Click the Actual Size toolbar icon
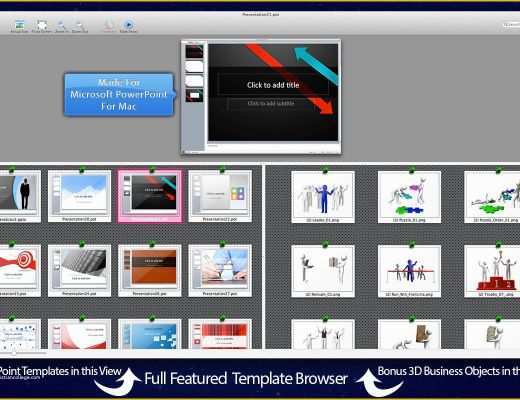The height and width of the screenshot is (400, 520). [x=20, y=26]
